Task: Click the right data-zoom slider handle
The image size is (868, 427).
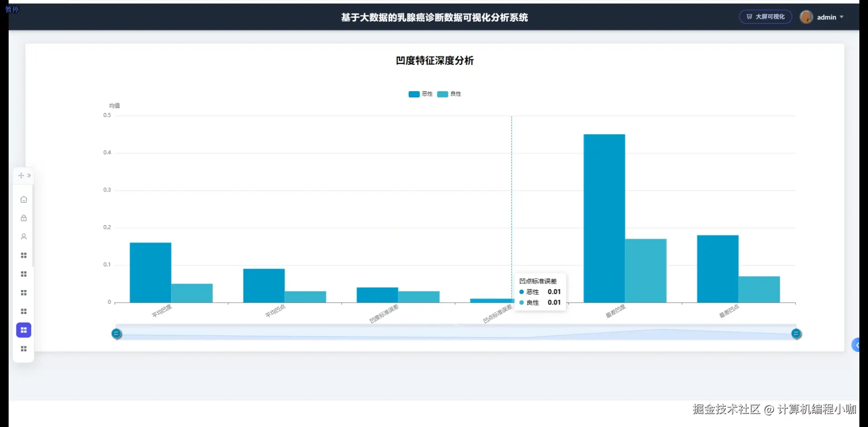Action: pyautogui.click(x=796, y=334)
